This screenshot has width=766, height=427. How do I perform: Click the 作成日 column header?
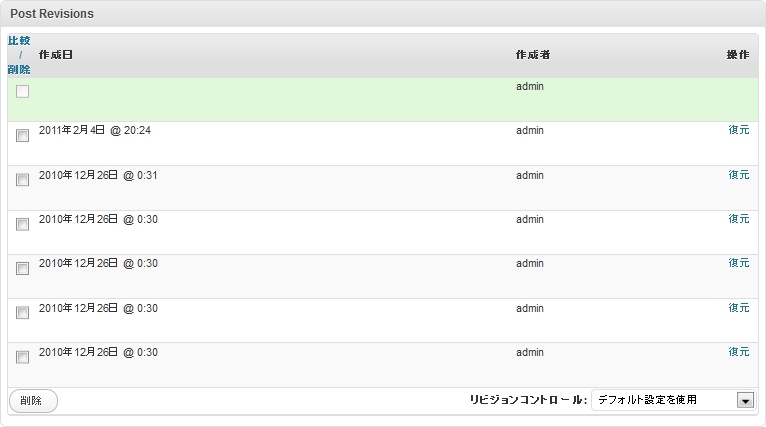pyautogui.click(x=55, y=54)
